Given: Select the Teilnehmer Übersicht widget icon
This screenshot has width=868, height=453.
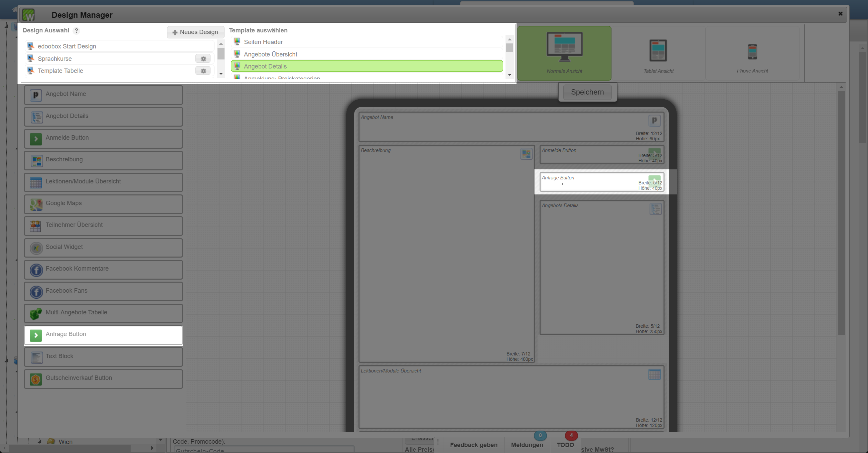Looking at the screenshot, I should point(35,225).
